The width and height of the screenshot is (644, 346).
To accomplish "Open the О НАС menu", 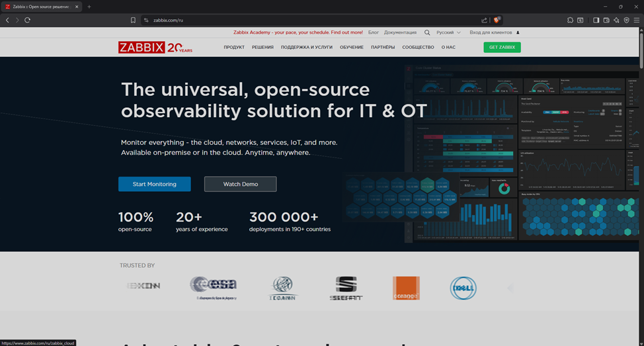I will point(448,47).
